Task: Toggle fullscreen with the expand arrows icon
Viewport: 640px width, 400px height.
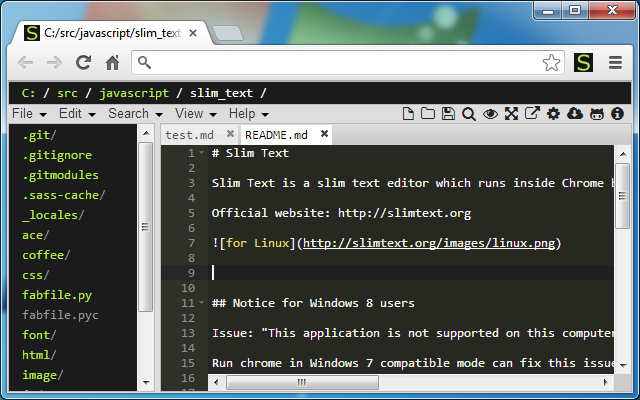Action: pyautogui.click(x=511, y=113)
